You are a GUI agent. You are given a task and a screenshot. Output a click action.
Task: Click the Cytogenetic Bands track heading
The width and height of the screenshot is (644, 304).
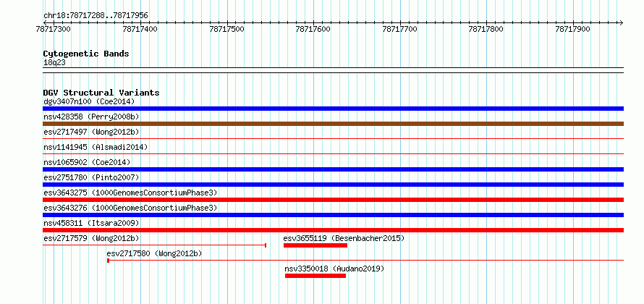tap(86, 54)
